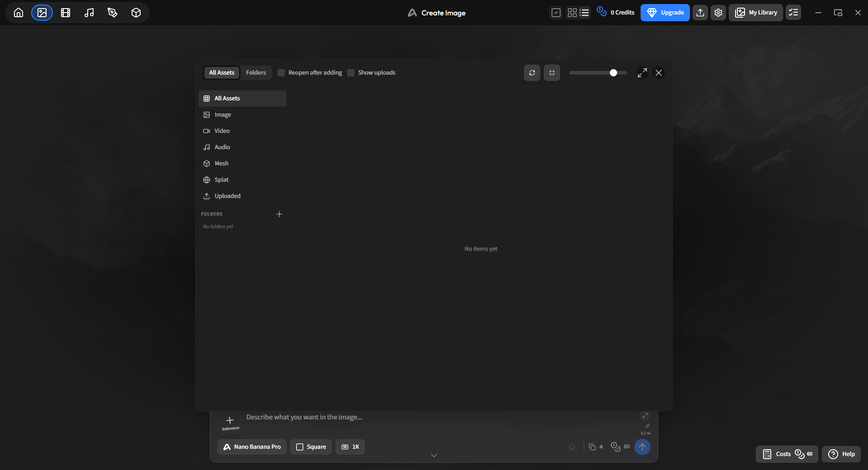Viewport: 868px width, 470px height.
Task: Open the 1K resolution dropdown
Action: 350,447
